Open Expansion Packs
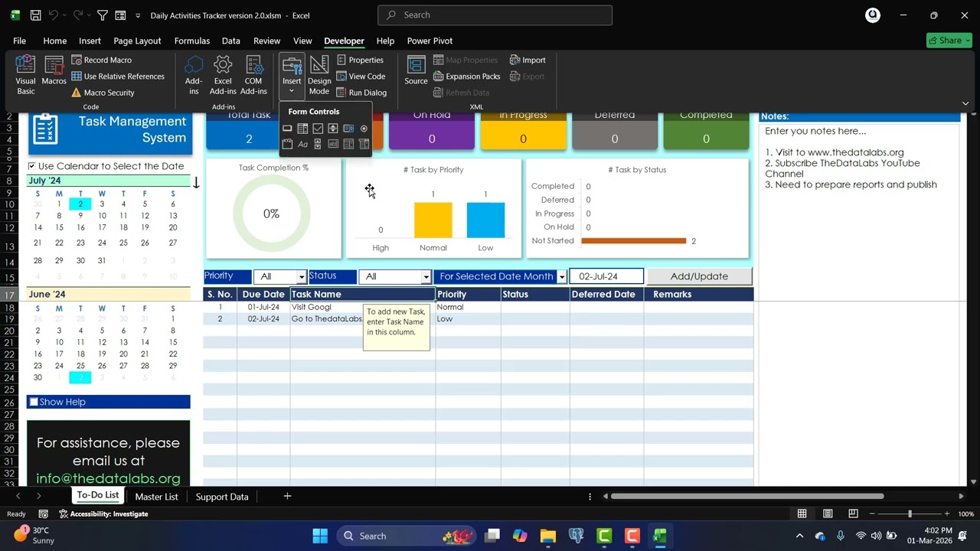 [467, 77]
